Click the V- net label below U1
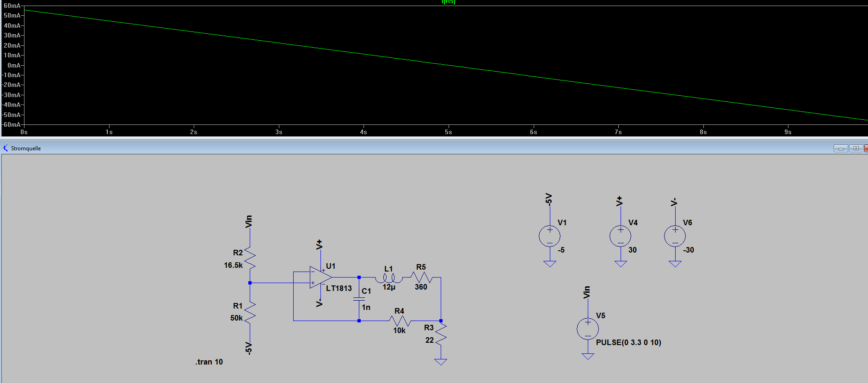Viewport: 868px width, 383px height. [319, 303]
